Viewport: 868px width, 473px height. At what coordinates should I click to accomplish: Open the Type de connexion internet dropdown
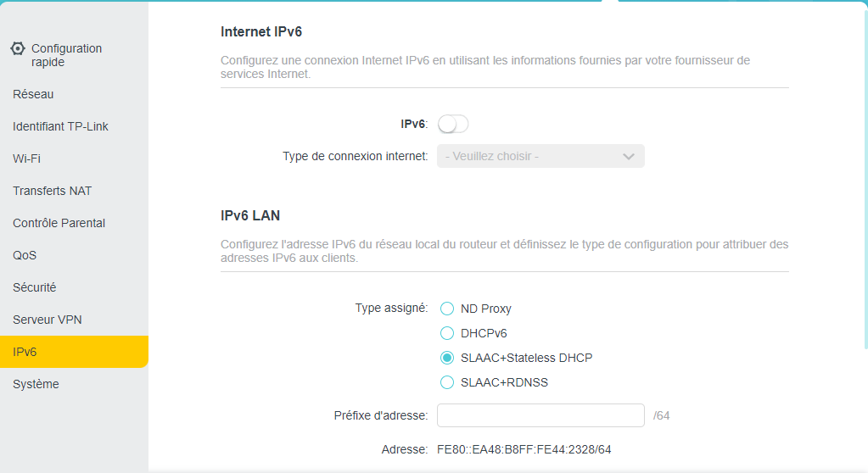[540, 157]
